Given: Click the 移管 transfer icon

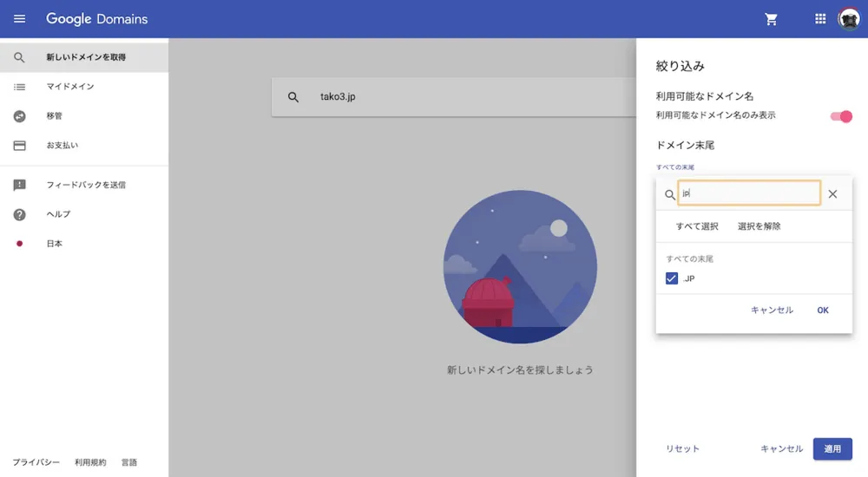Looking at the screenshot, I should click(x=19, y=116).
